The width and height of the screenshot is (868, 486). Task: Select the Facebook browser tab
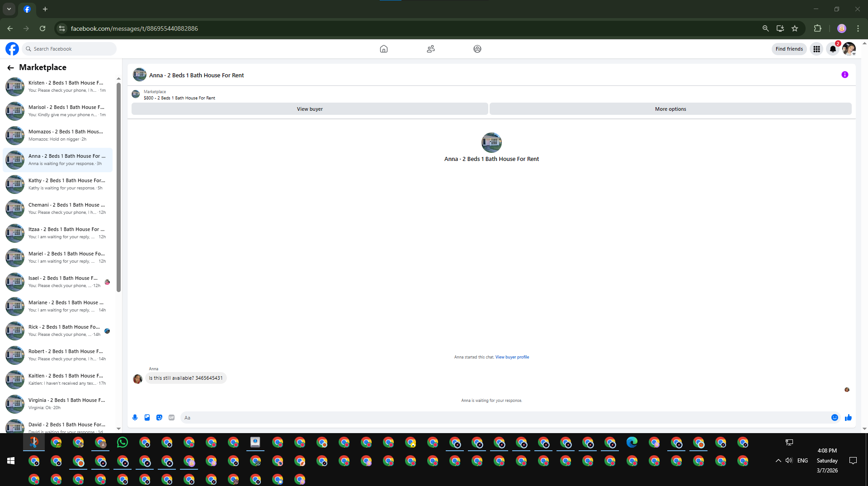27,9
